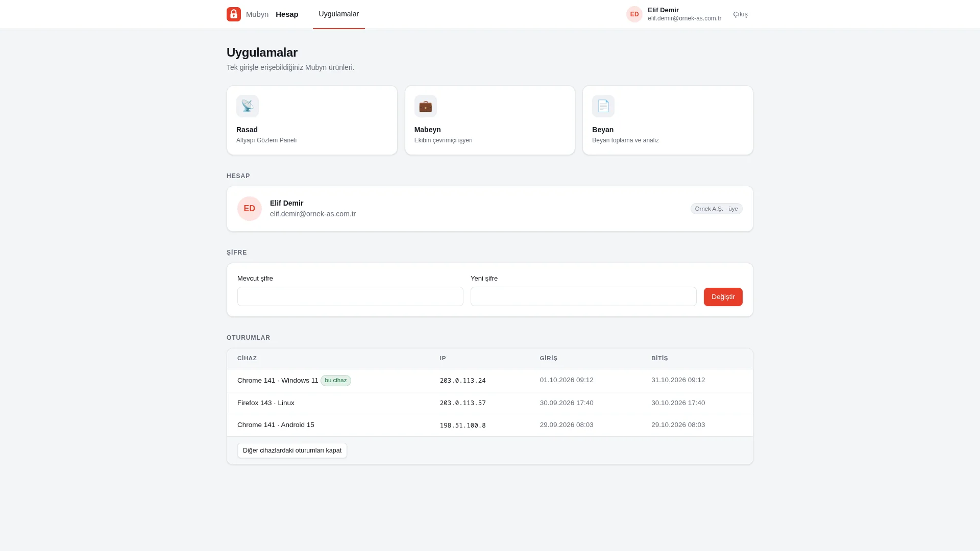Open the Beyan application card title
Image resolution: width=980 pixels, height=551 pixels.
pyautogui.click(x=603, y=130)
